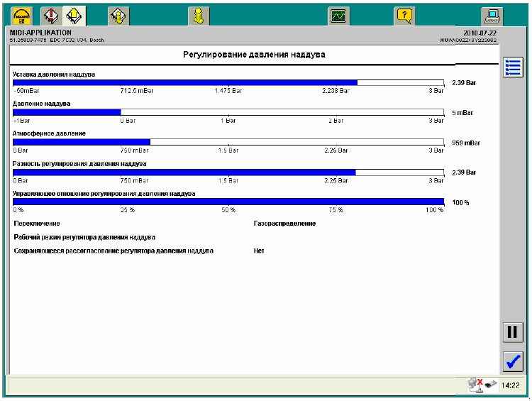Select the Сохраняющееся рассогласование регулятора row
Screen dimensions: 532x401
point(113,251)
